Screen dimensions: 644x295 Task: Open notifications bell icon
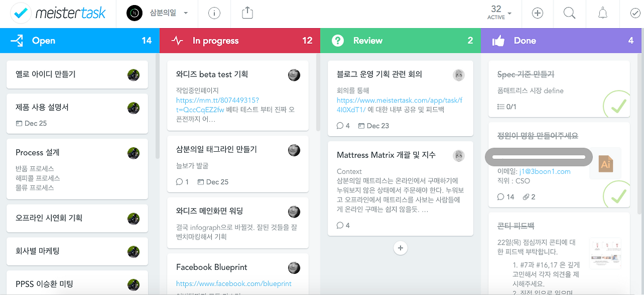603,14
